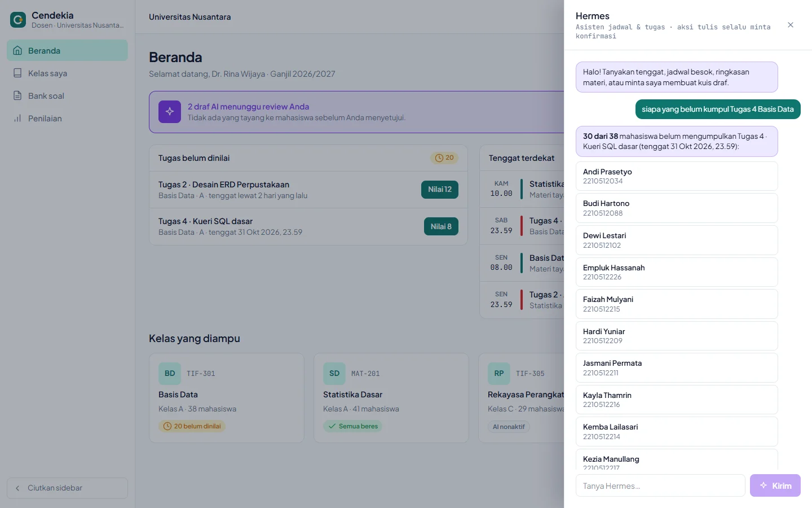The image size is (812, 508).
Task: Click the Kirim send button
Action: coord(775,485)
